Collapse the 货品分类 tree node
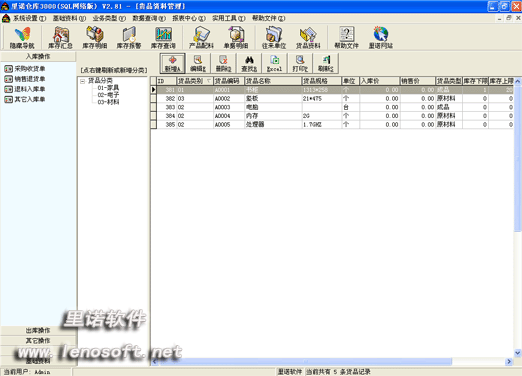Viewport: 522px width, 376px height. point(83,81)
